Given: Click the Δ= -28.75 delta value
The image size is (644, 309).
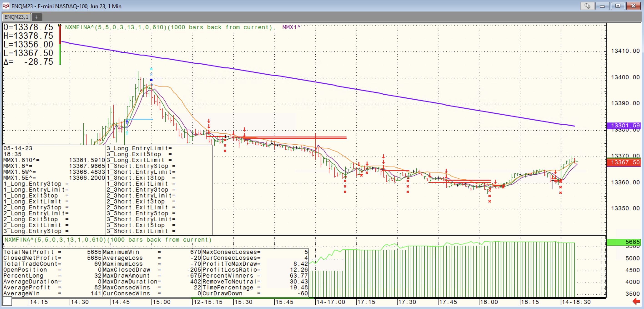Looking at the screenshot, I should (28, 62).
